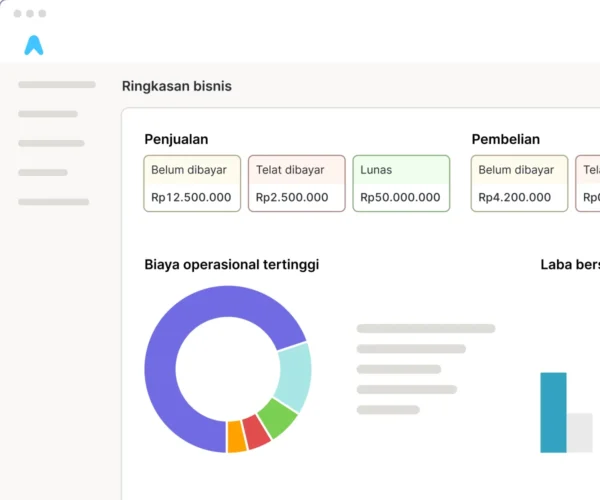Click the blue A app logo
This screenshot has height=500, width=600.
(34, 45)
